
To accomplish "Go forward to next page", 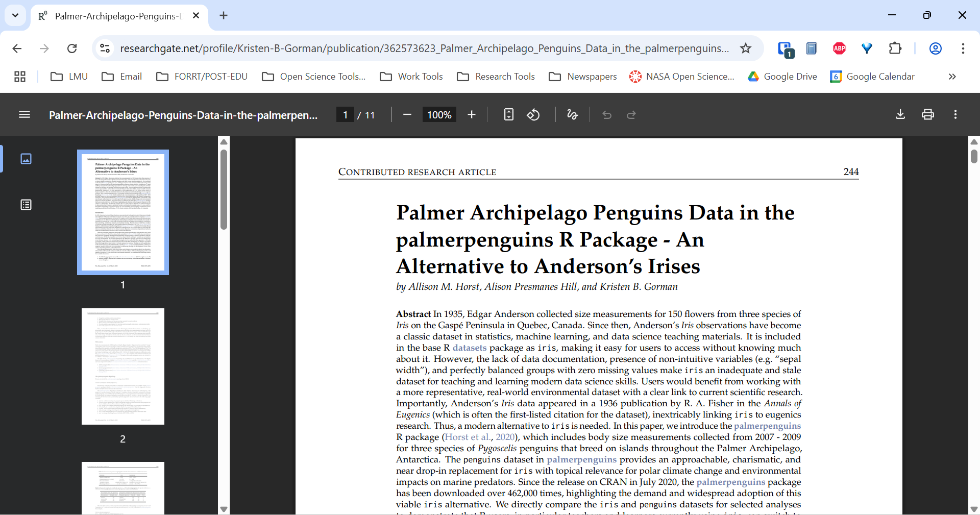I will [x=44, y=48].
